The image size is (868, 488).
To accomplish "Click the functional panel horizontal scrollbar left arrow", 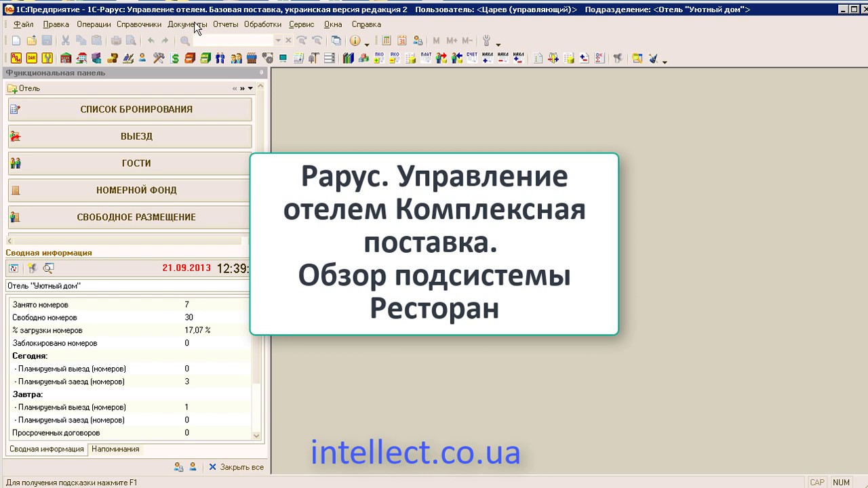I will click(x=9, y=241).
